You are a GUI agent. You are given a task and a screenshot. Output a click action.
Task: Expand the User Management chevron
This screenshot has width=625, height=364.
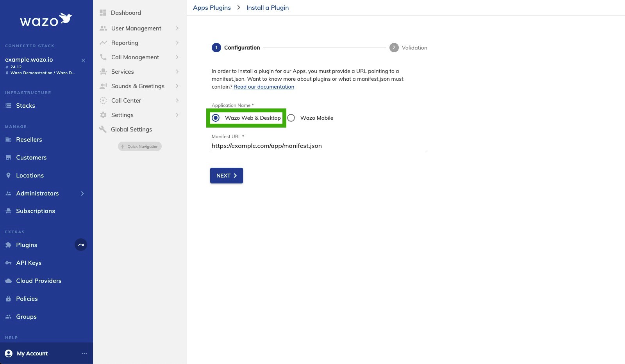177,28
